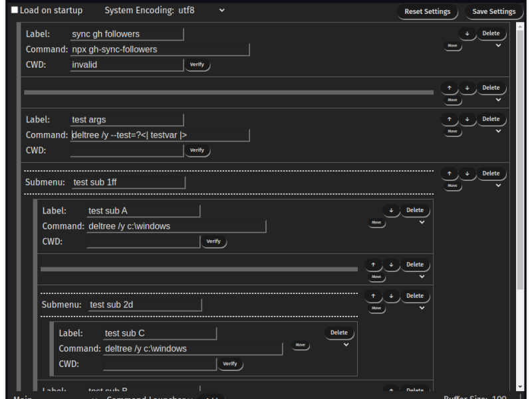Open move-target dropdown for test sub A
532x399 pixels.
(x=422, y=223)
